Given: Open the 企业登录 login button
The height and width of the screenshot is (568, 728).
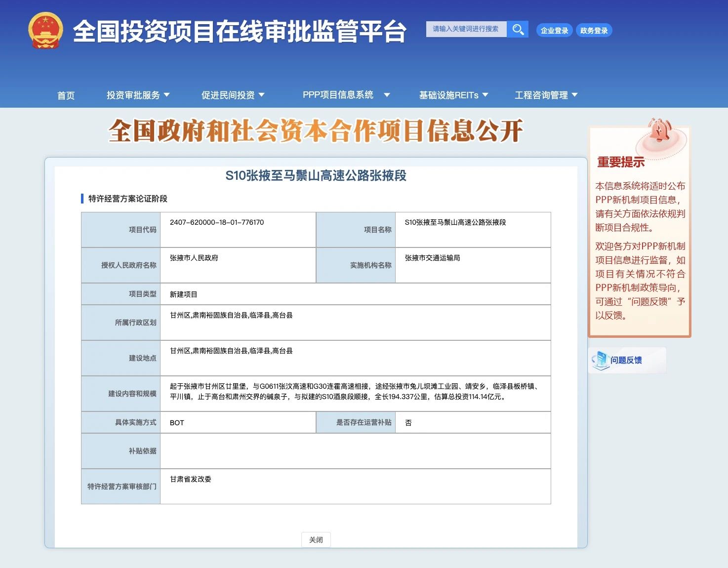Looking at the screenshot, I should [x=554, y=31].
